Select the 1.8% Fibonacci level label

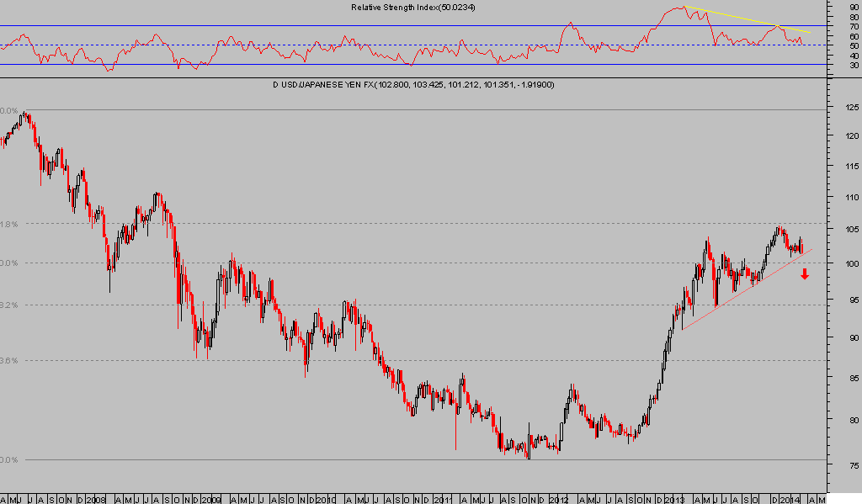coord(10,223)
